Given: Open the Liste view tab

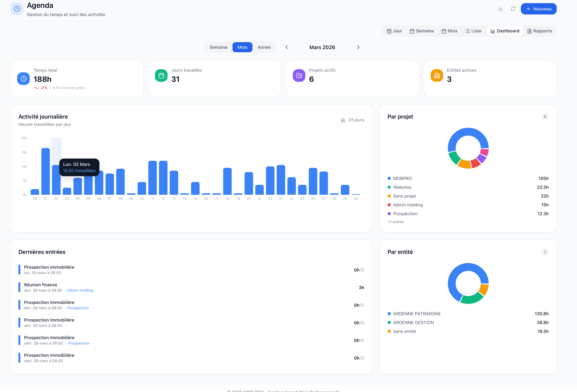Looking at the screenshot, I should pos(473,31).
